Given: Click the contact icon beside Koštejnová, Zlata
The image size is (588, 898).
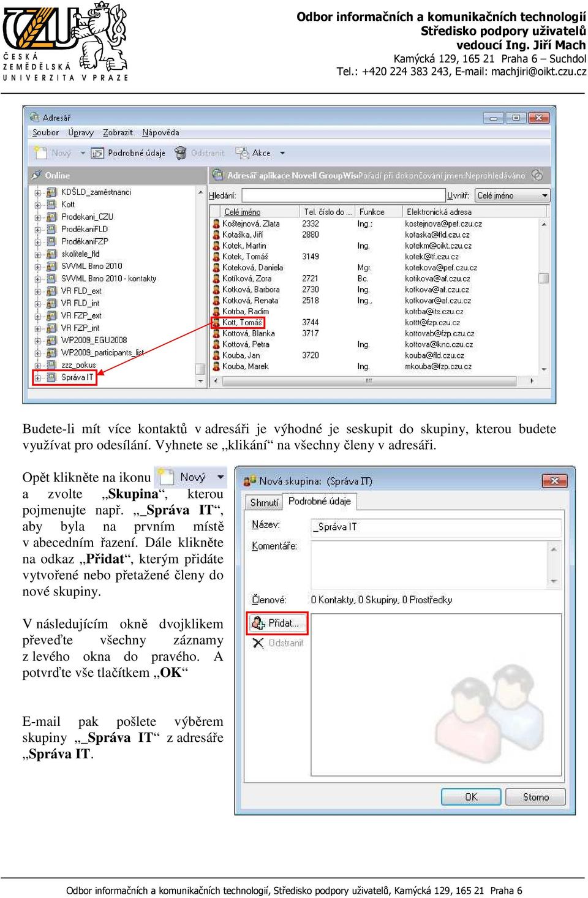Looking at the screenshot, I should coord(216,224).
